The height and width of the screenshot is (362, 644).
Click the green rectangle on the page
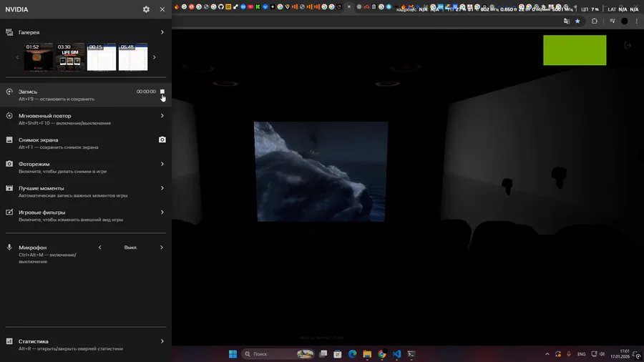coord(575,50)
